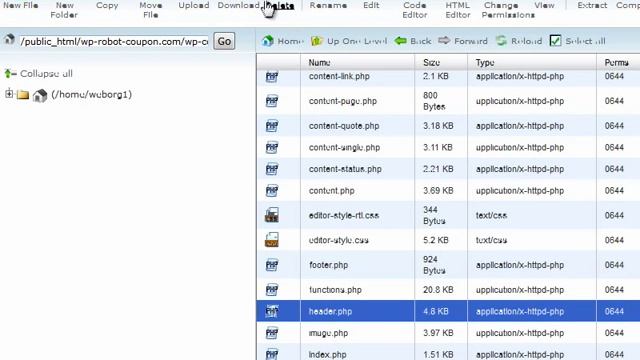Image resolution: width=640 pixels, height=360 pixels.
Task: Click home icon beside path field
Action: [9, 40]
